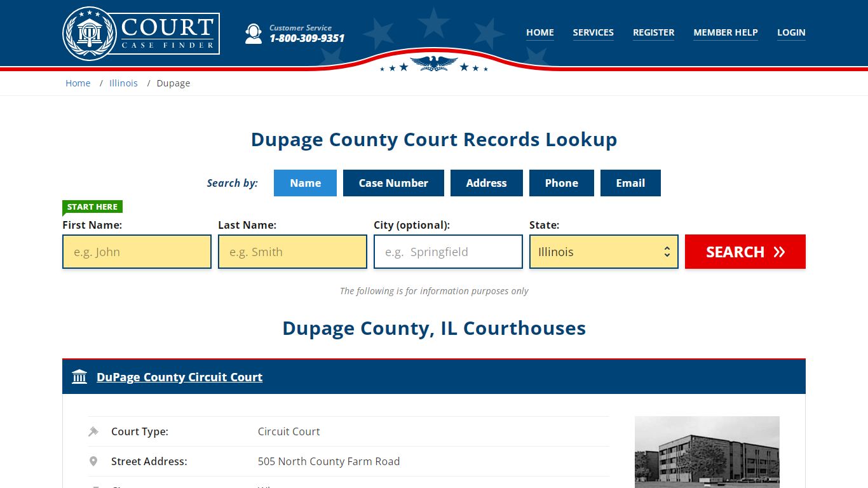The height and width of the screenshot is (488, 868).
Task: Open the MEMBER HELP page
Action: point(726,32)
